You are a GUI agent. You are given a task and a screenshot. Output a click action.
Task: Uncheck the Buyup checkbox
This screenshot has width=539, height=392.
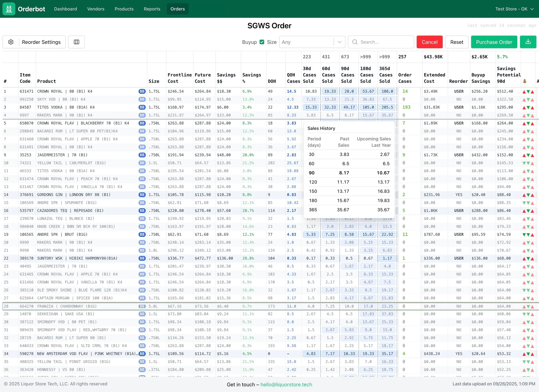(262, 42)
